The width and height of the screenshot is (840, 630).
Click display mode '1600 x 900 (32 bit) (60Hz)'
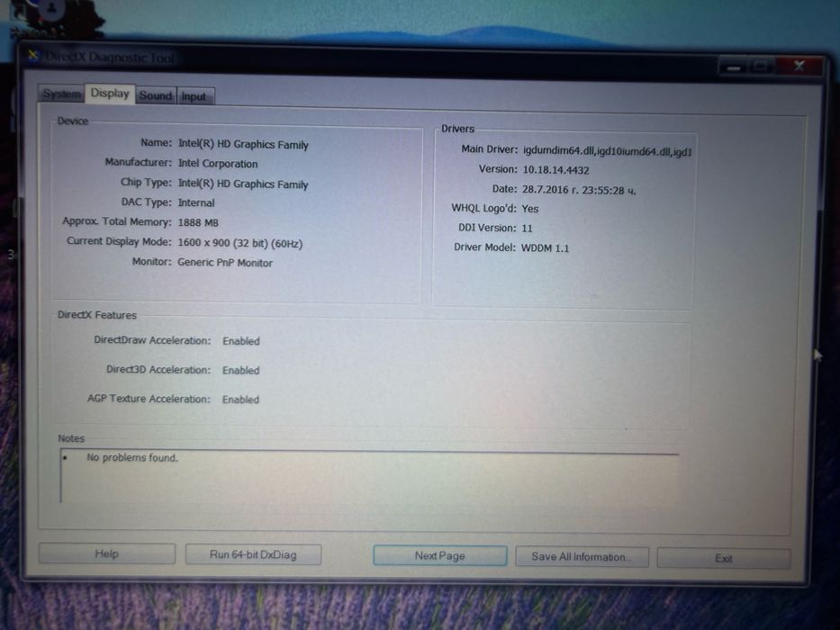[x=240, y=243]
